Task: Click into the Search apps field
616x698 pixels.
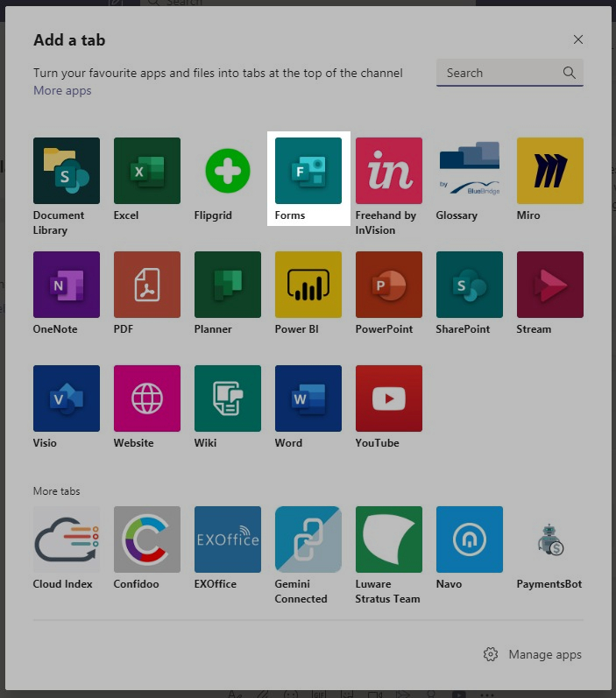Action: 498,74
